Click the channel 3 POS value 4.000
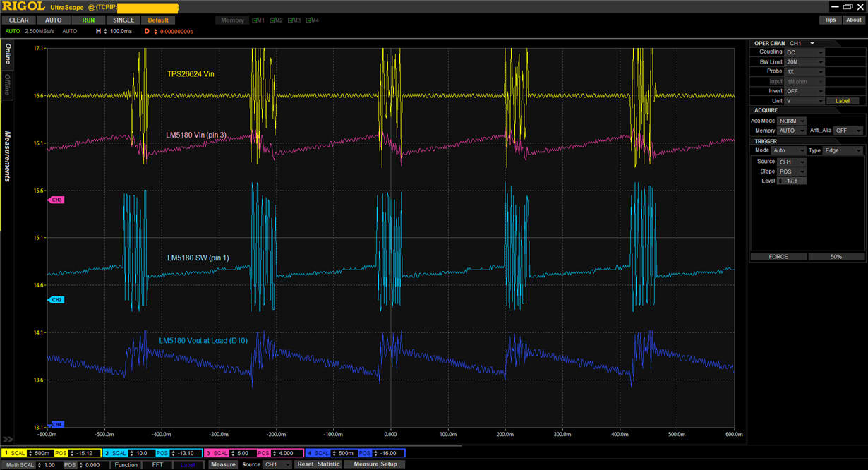The image size is (868, 470). (287, 453)
